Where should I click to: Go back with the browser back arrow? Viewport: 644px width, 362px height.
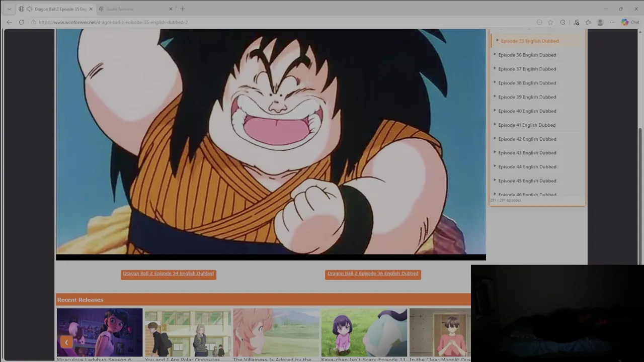tap(9, 22)
